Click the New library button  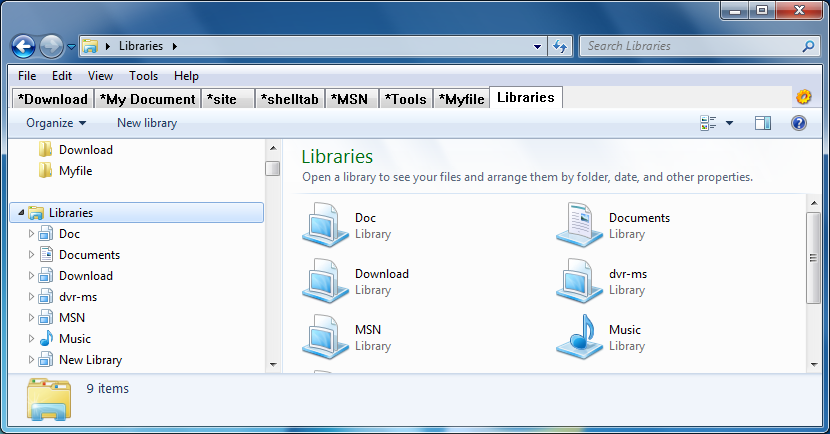(147, 123)
